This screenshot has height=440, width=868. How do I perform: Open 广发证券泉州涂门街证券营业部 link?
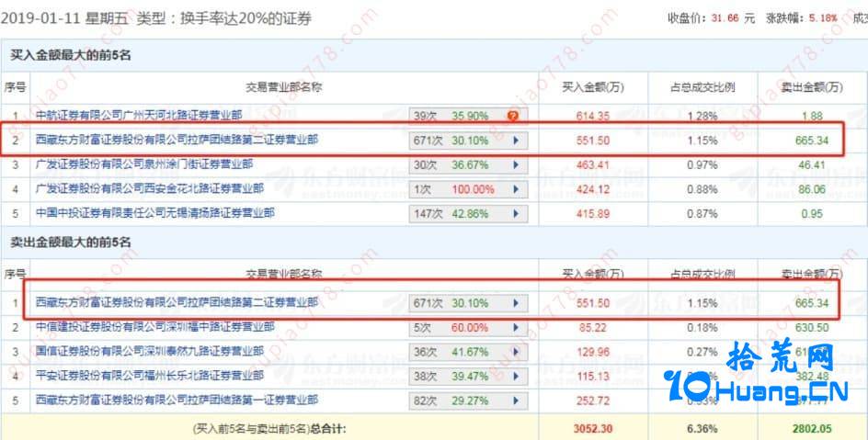(x=144, y=164)
